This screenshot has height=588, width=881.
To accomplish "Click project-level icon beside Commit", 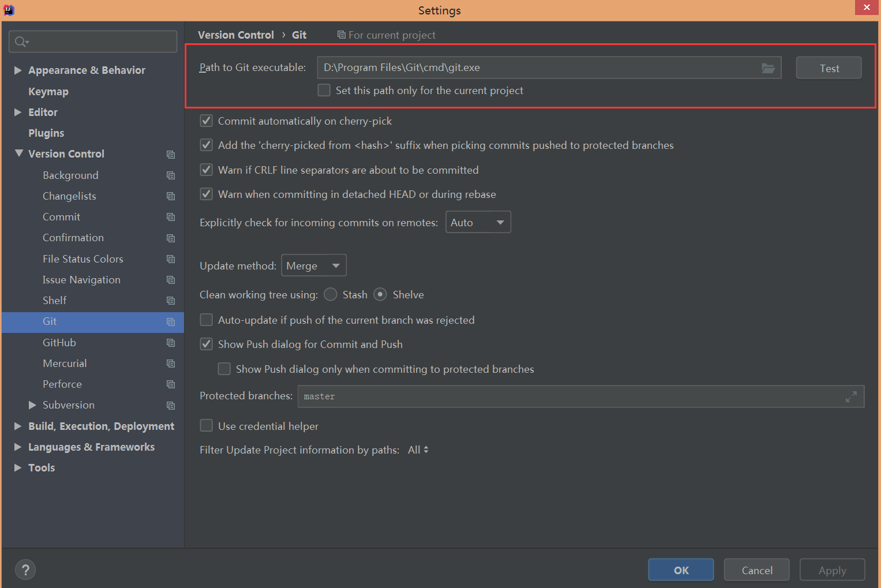I will pyautogui.click(x=171, y=217).
